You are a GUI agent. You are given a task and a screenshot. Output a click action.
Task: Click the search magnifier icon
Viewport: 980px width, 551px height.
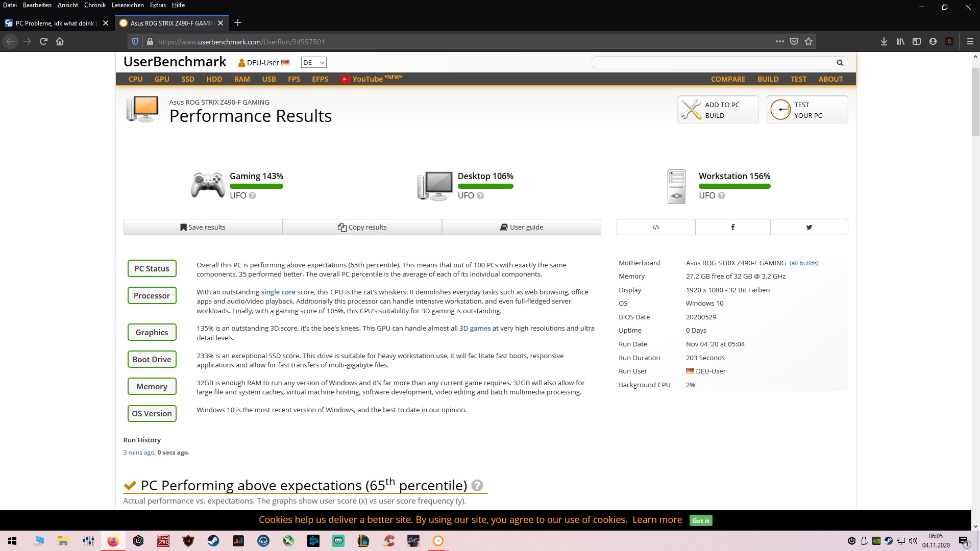[x=840, y=63]
